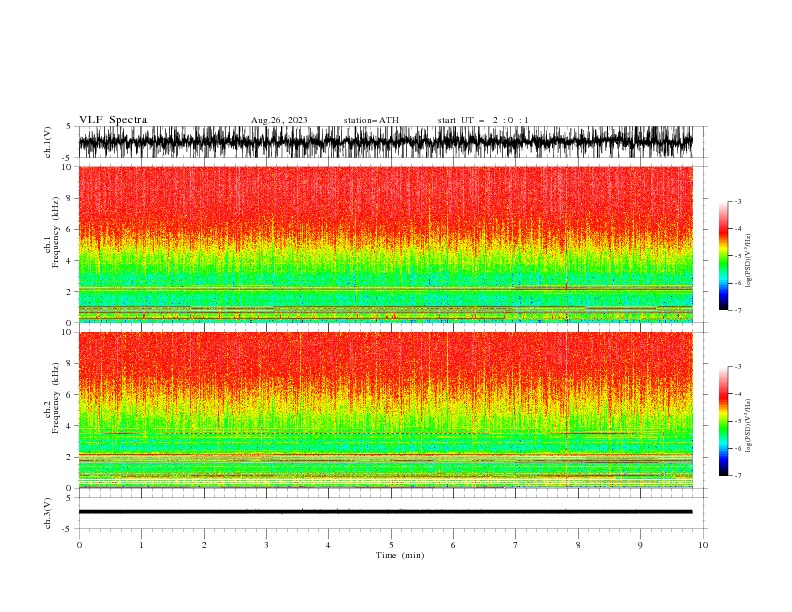Click the time axis tick label "5"
Screen dimensions: 792x612
tap(391, 545)
